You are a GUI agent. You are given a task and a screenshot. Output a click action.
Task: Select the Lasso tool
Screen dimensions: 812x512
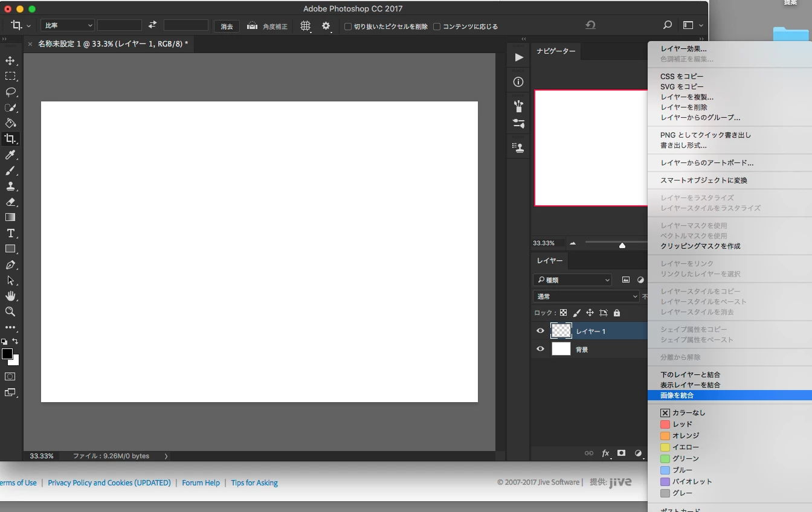point(10,92)
